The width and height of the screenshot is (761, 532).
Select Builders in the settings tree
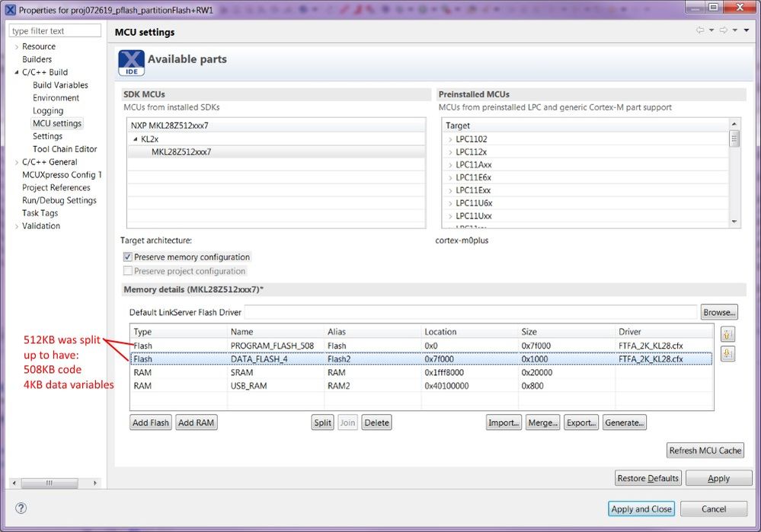(37, 59)
